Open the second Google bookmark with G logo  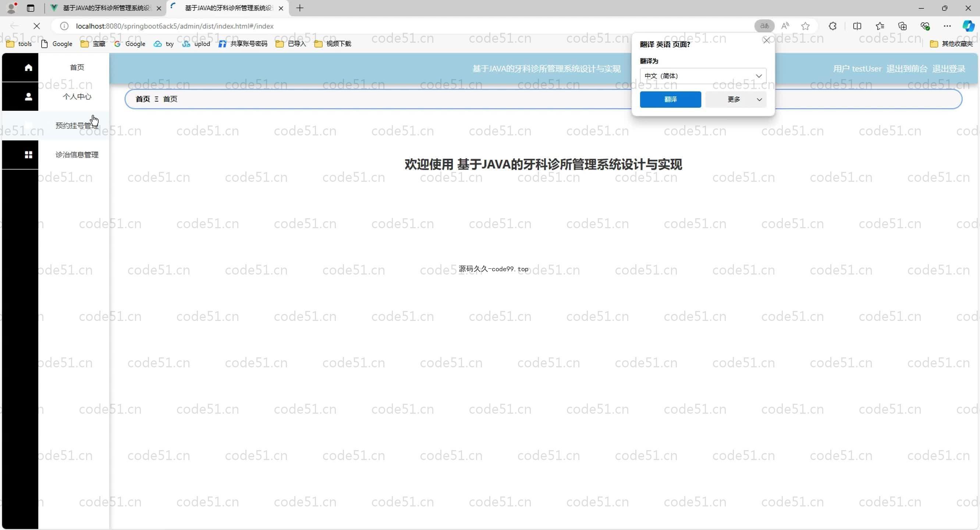click(x=130, y=44)
